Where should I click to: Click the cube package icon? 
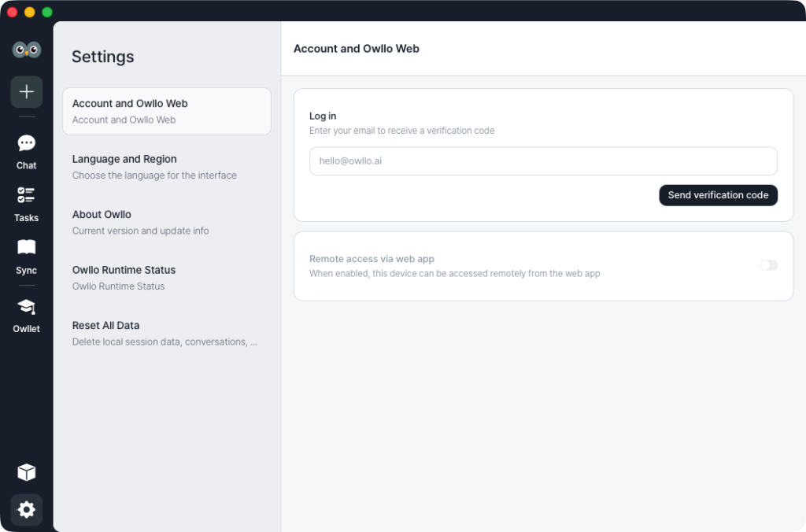coord(27,472)
